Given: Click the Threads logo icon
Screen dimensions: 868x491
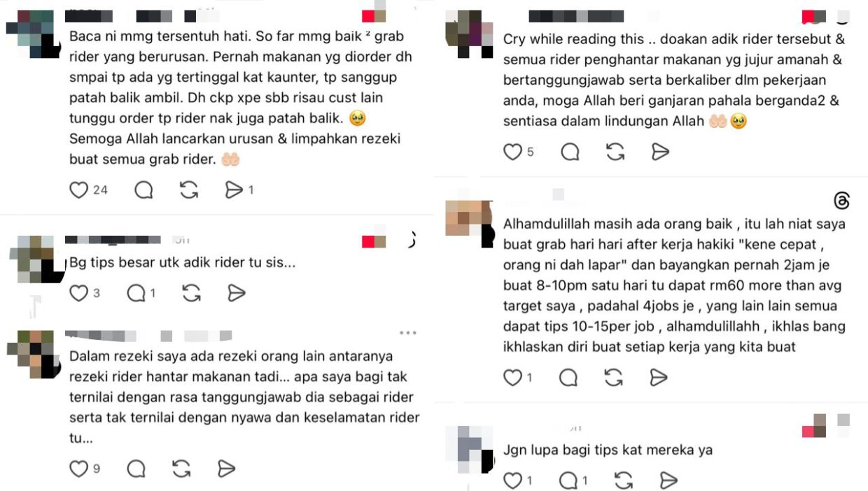Looking at the screenshot, I should (x=842, y=201).
